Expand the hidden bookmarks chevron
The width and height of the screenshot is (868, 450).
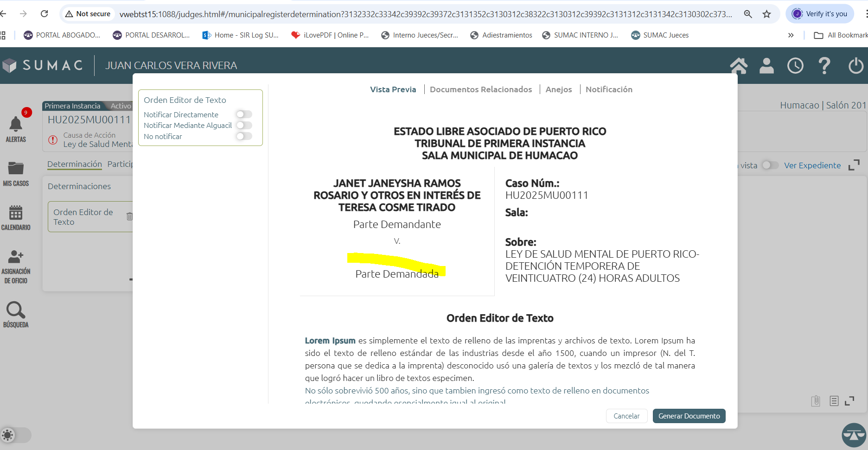click(x=791, y=35)
